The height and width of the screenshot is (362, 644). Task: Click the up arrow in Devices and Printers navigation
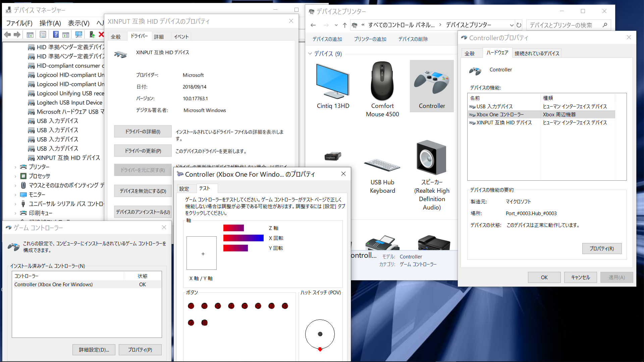pyautogui.click(x=344, y=25)
